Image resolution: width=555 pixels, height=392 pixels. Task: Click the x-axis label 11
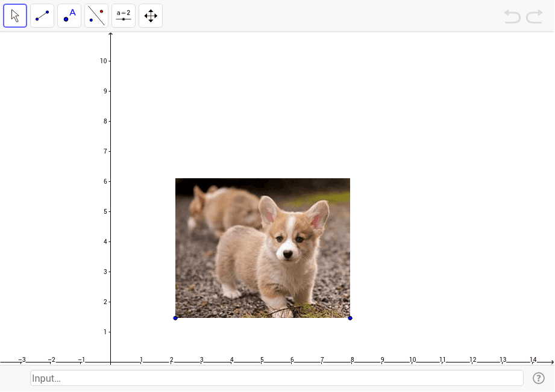tap(442, 359)
